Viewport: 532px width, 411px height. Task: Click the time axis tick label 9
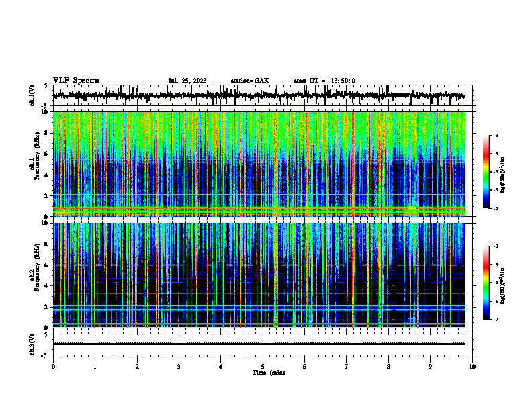pyautogui.click(x=430, y=367)
